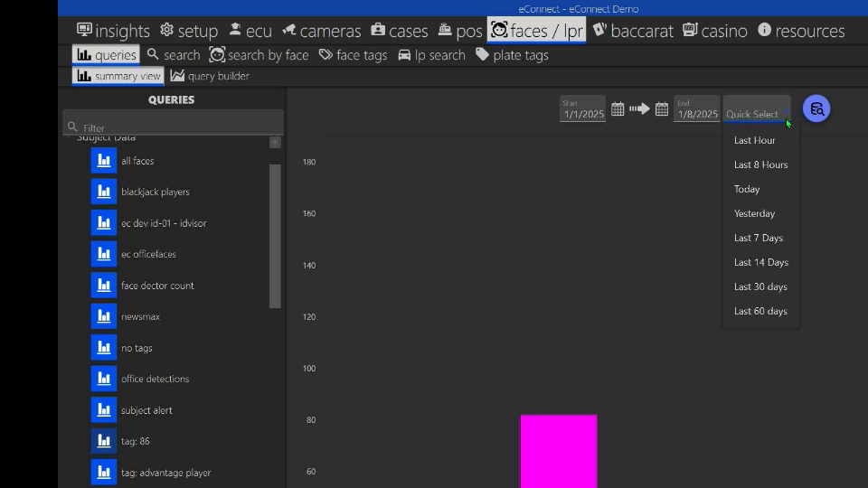The width and height of the screenshot is (868, 488).
Task: Select the 'subject alert' query label
Action: [x=146, y=410]
